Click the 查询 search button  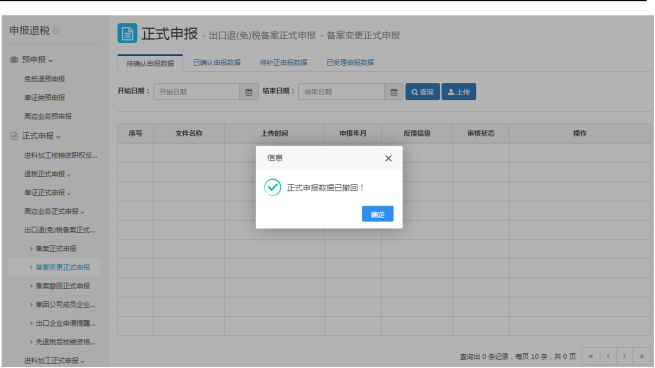tap(422, 92)
